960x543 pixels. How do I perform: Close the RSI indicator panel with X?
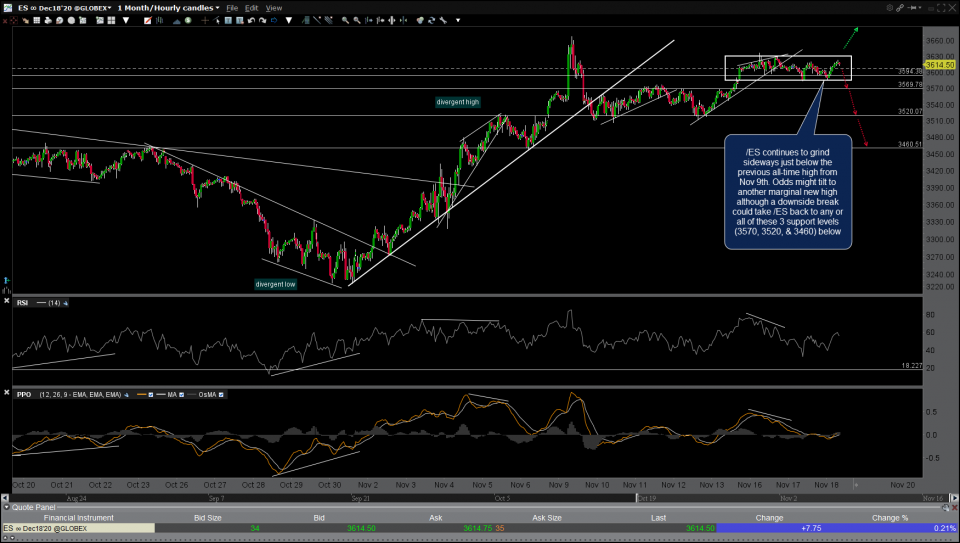pos(7,301)
